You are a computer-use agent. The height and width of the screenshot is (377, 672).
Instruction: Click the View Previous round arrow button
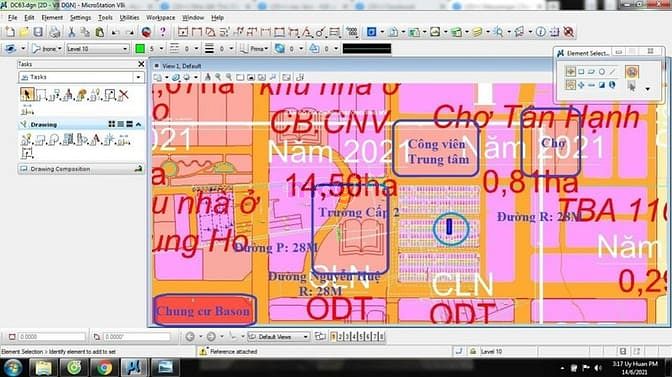[190, 337]
